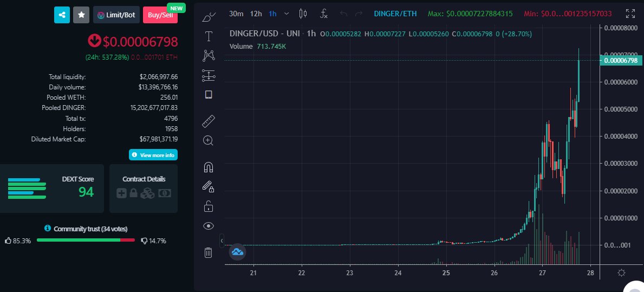Select the Text tool
Viewport: 644px width, 292px height.
click(209, 36)
